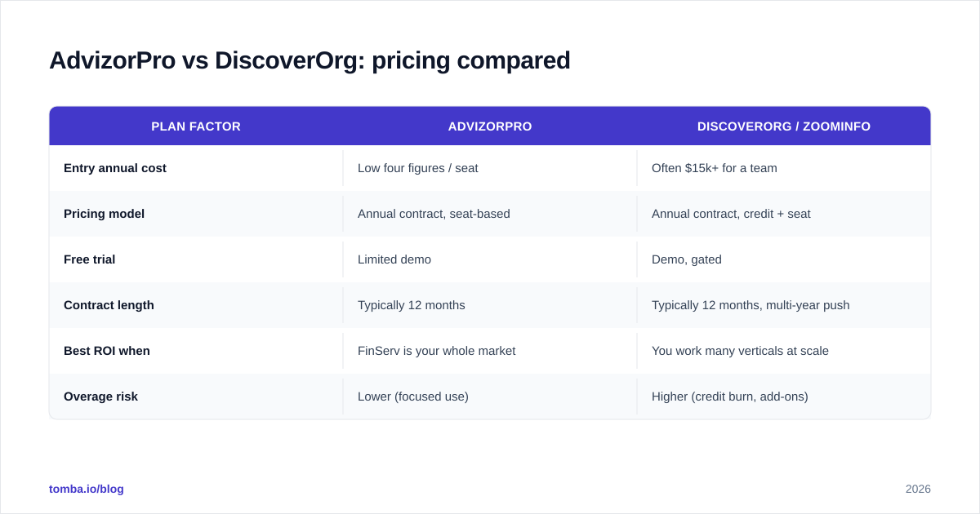The width and height of the screenshot is (980, 514).
Task: Select the 'PLAN FACTOR' column header
Action: (196, 126)
